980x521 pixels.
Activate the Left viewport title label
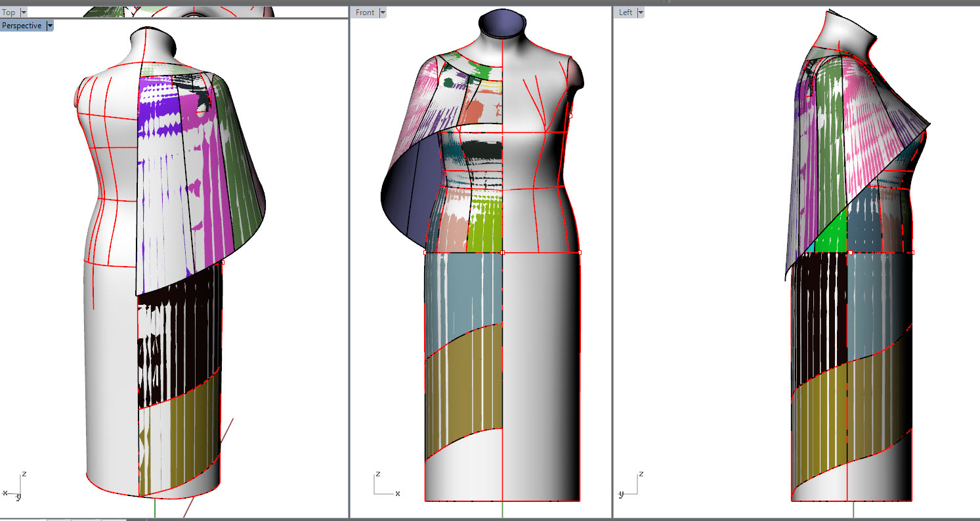[626, 12]
